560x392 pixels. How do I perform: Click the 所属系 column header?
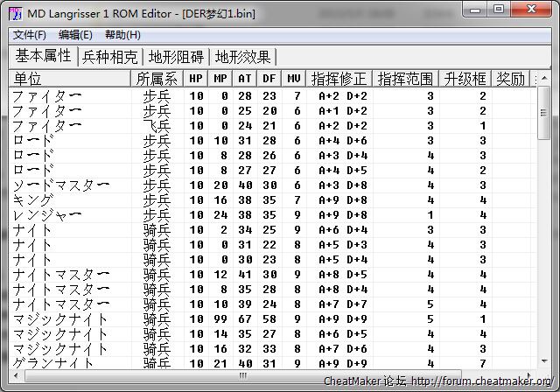(x=157, y=79)
